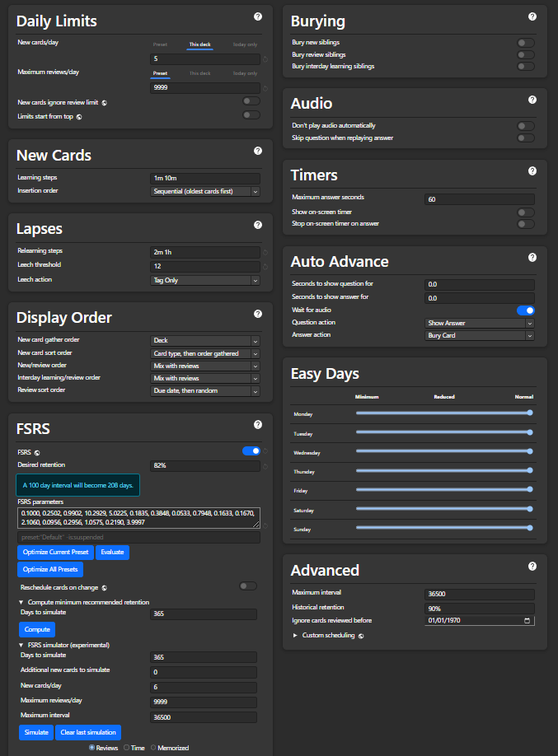Open the Lapses section help icon
558x756 pixels.
(258, 224)
